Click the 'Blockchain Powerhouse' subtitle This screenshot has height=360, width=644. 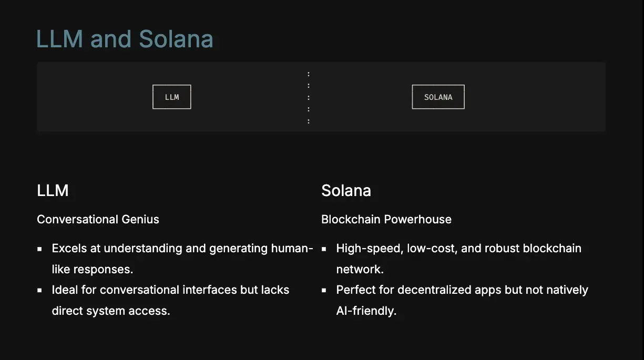pos(386,219)
